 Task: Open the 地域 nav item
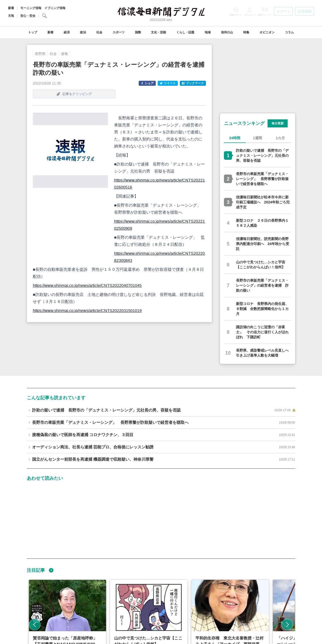[208, 32]
